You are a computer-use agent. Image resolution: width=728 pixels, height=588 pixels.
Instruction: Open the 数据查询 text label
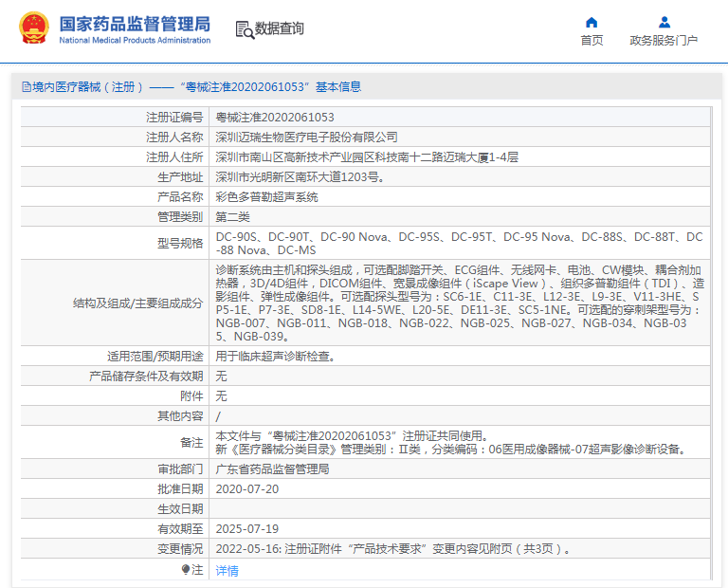click(x=279, y=28)
